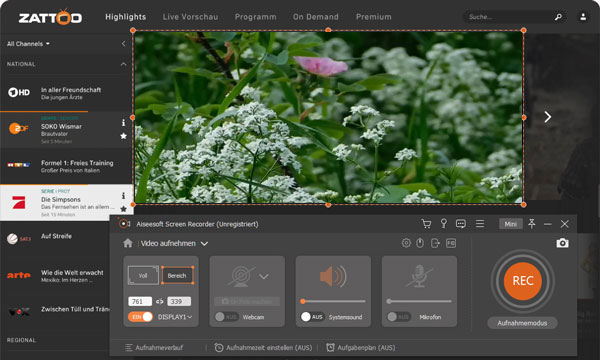Click the Zattoo logo
The width and height of the screenshot is (600, 360).
50,17
